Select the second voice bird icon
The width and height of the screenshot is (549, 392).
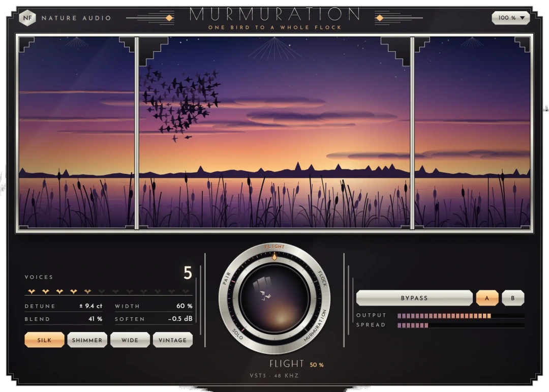(x=46, y=291)
